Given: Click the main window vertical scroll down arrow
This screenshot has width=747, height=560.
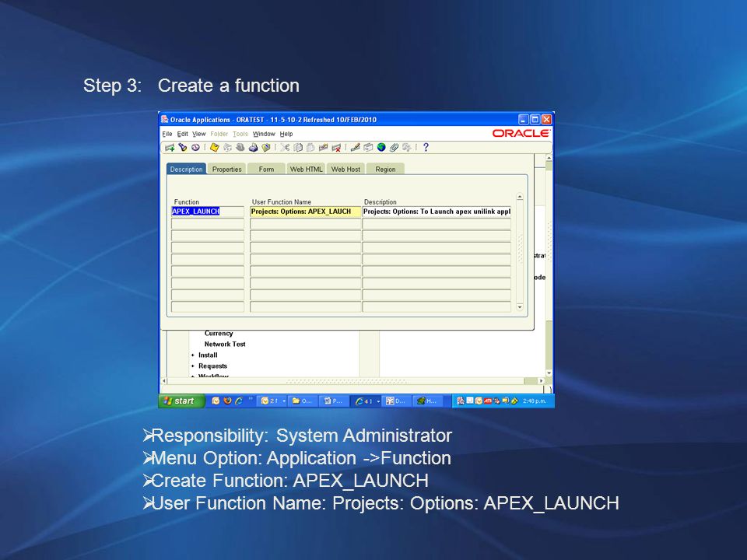Looking at the screenshot, I should coord(549,373).
